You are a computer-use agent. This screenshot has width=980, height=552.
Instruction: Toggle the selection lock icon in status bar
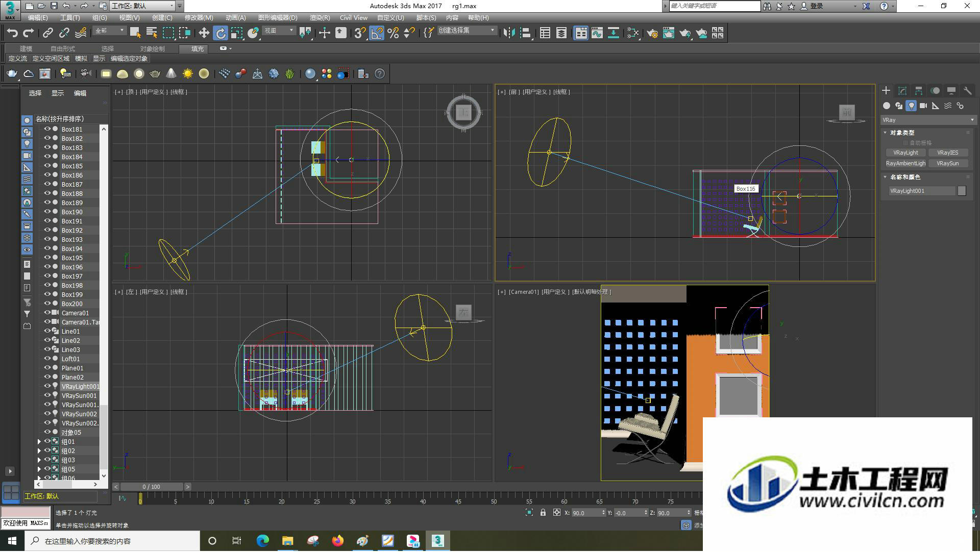click(x=543, y=513)
